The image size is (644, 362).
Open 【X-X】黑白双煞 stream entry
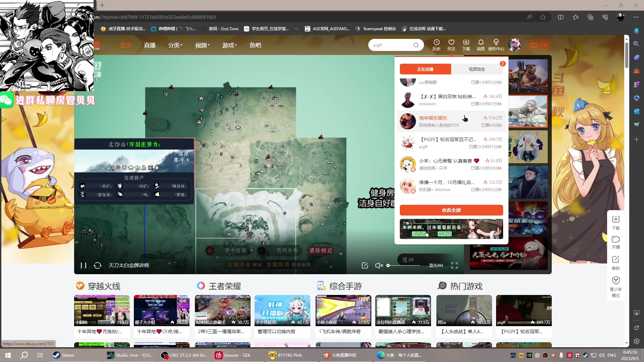pyautogui.click(x=451, y=100)
